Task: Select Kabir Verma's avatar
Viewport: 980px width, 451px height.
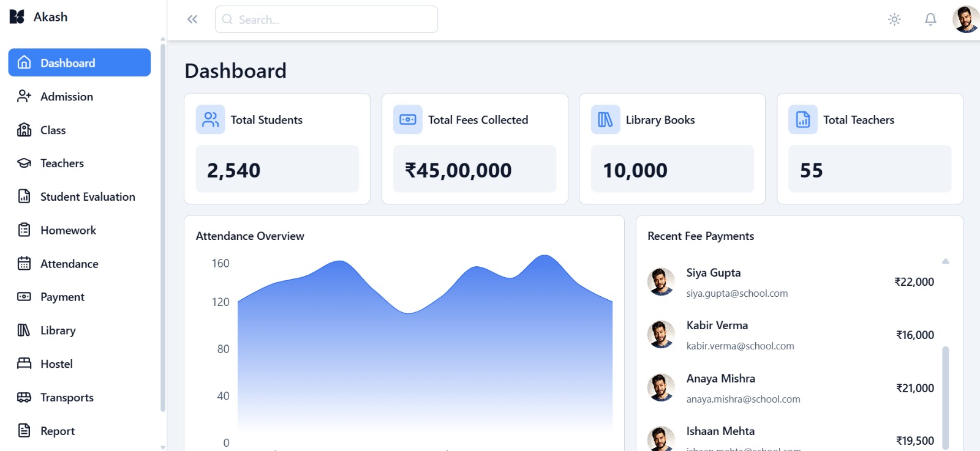Action: 661,334
